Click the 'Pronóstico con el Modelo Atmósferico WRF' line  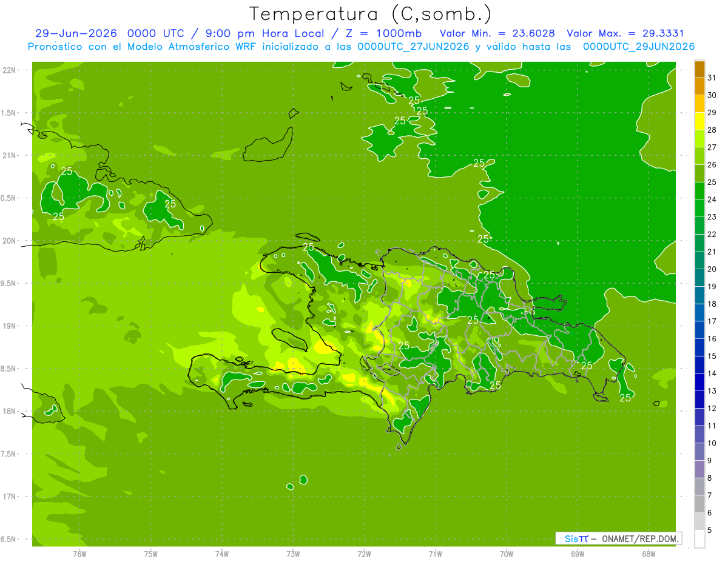click(x=361, y=46)
